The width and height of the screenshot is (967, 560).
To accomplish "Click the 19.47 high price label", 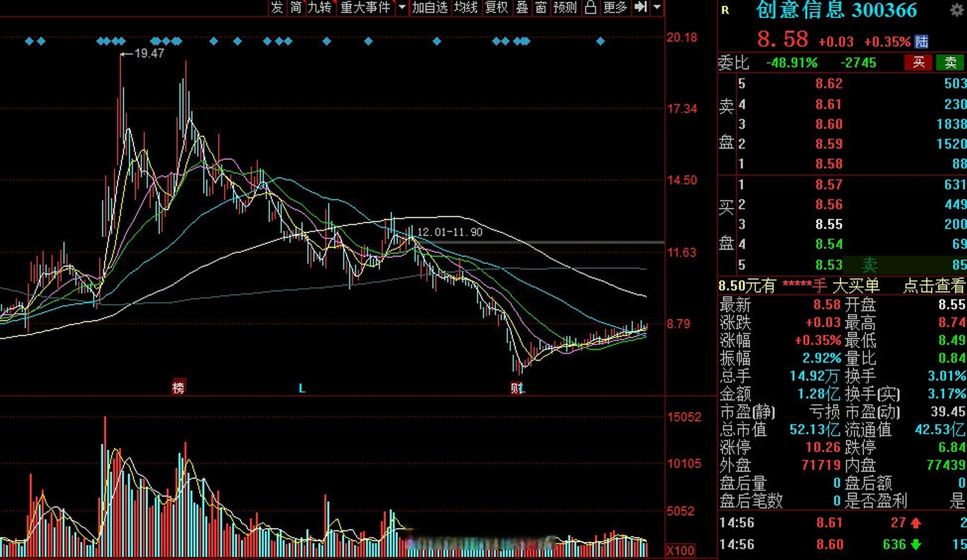I will (149, 53).
